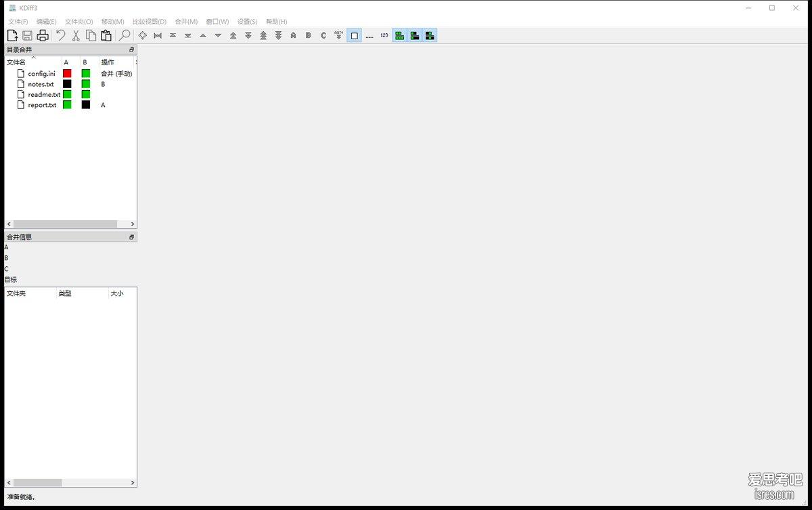
Task: Float the 合并信息 panel
Action: [x=132, y=237]
